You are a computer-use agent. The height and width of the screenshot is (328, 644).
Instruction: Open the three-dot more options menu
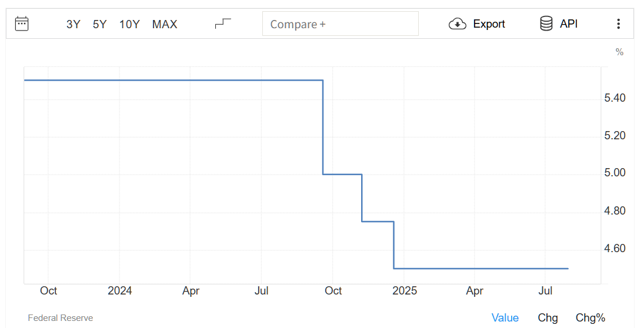618,24
